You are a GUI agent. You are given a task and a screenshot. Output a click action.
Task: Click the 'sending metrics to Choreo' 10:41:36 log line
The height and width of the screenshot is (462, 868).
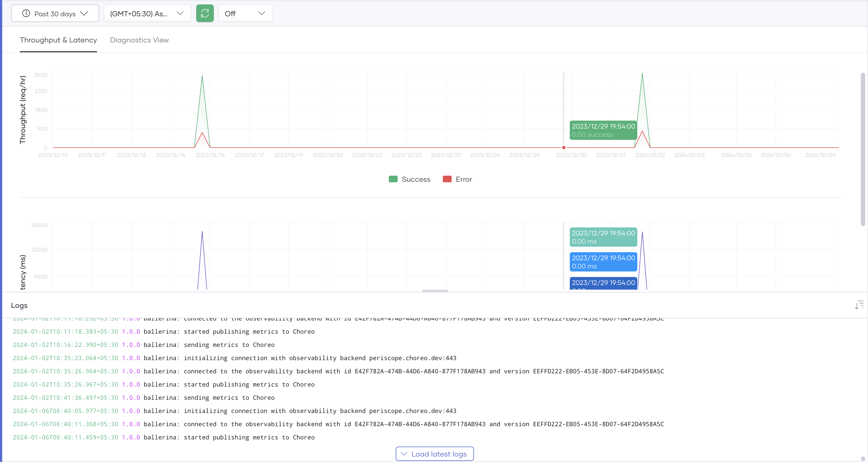pos(144,398)
